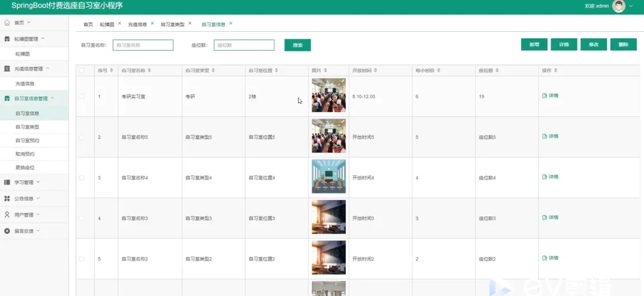Click the 轮播图管理 sidebar icon
644x296 pixels.
coord(7,39)
